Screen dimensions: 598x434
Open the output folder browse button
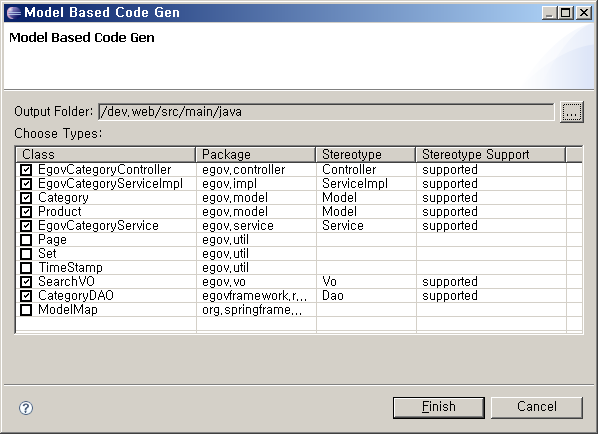[571, 112]
